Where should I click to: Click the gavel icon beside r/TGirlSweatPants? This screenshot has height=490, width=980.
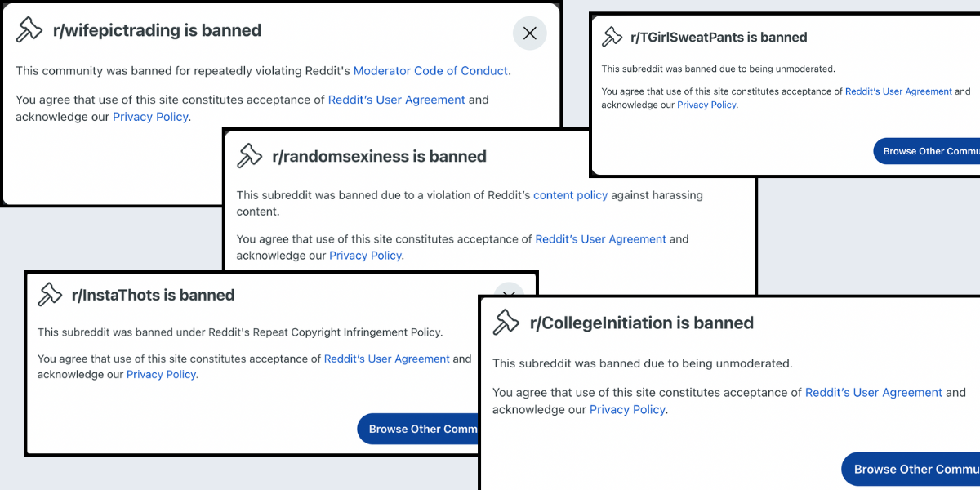tap(612, 37)
